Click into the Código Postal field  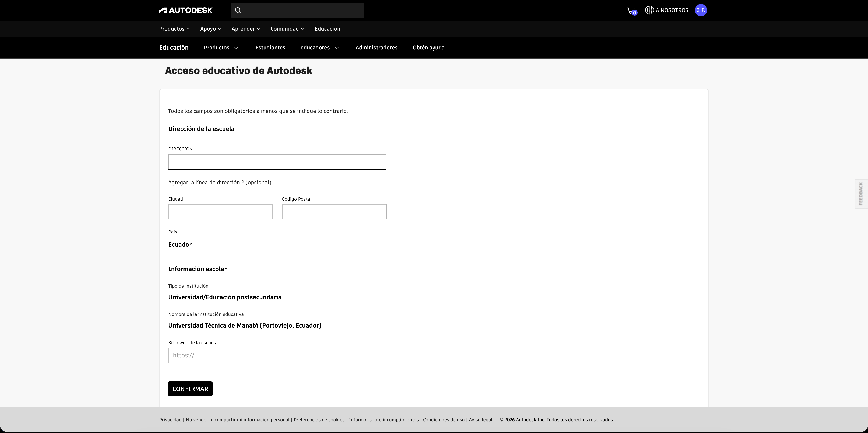point(334,212)
